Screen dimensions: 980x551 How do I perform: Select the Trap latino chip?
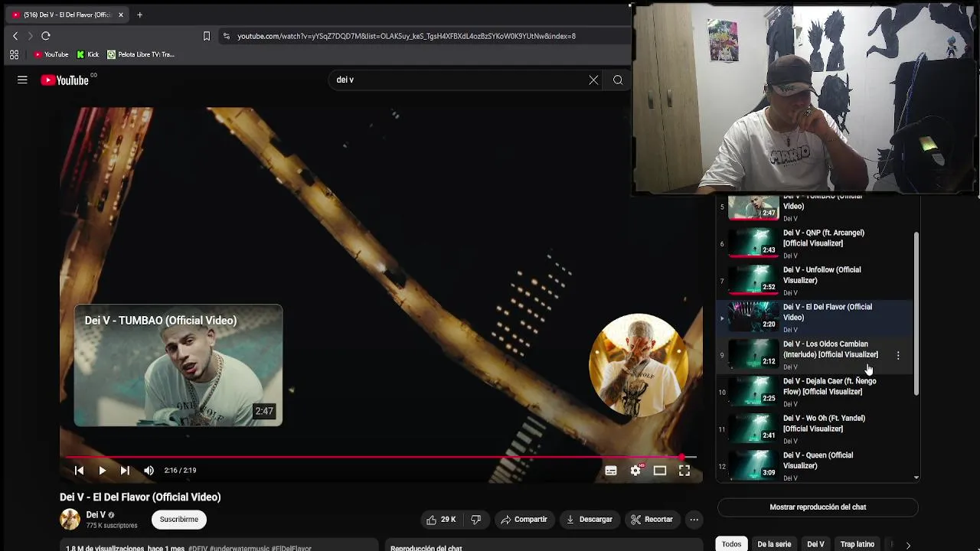tap(857, 544)
